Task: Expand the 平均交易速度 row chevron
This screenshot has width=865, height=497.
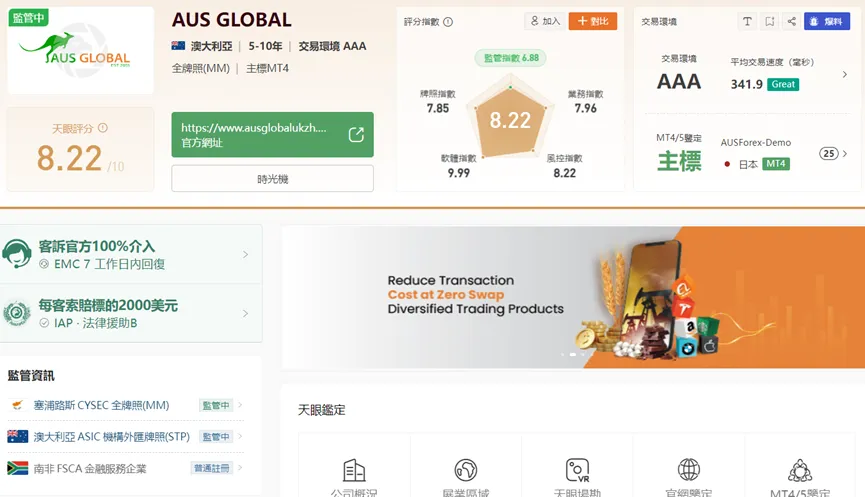Action: [x=845, y=74]
